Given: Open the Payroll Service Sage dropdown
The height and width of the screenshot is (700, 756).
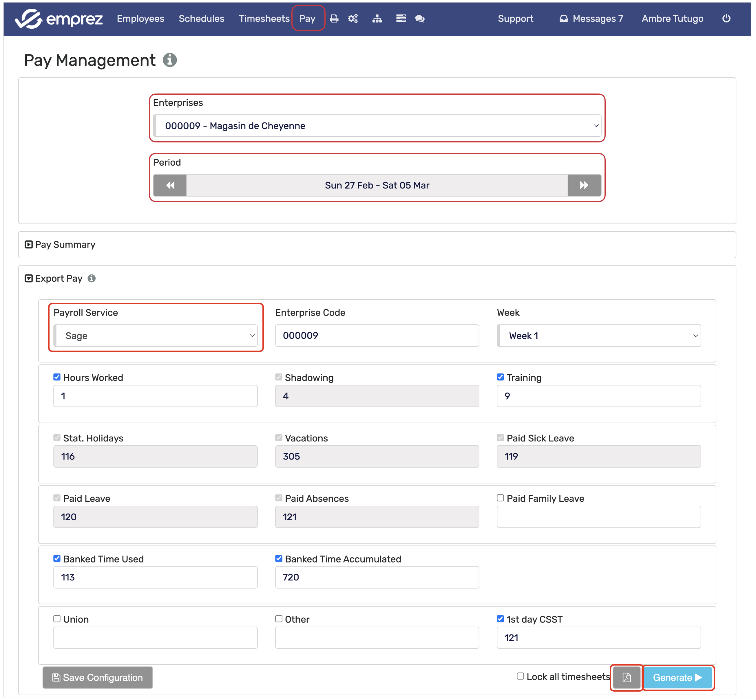Looking at the screenshot, I should click(x=155, y=336).
